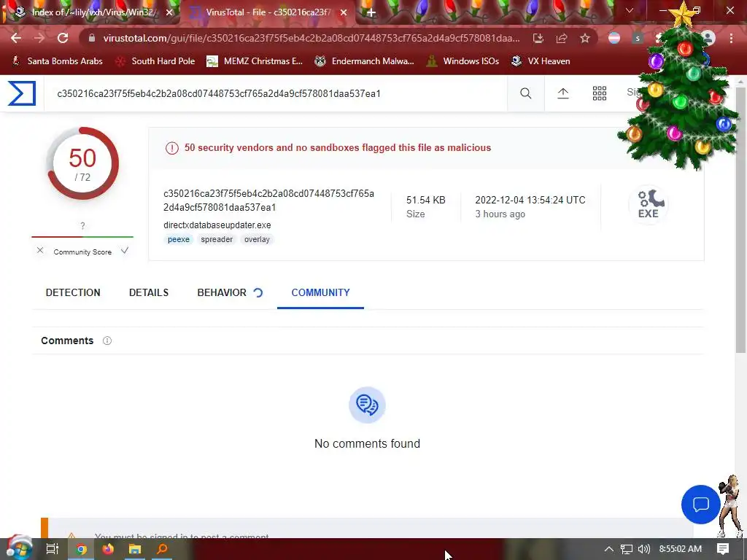Select the VirusTotal File browser tab

pos(267,12)
